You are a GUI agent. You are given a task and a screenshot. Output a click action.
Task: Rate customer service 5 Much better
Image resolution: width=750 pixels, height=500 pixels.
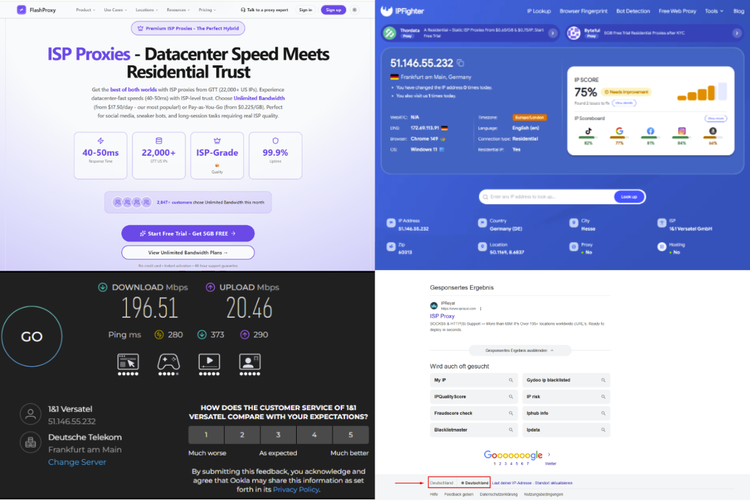351,435
